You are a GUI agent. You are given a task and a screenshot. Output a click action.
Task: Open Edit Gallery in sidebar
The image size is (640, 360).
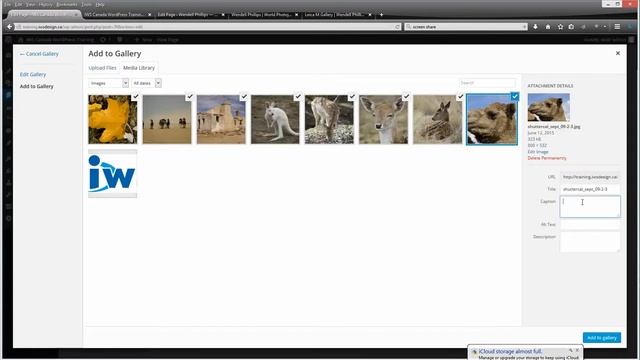33,74
